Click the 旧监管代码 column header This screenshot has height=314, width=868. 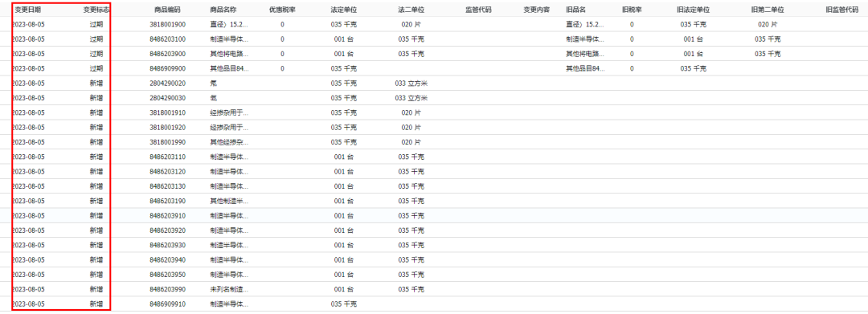point(842,10)
